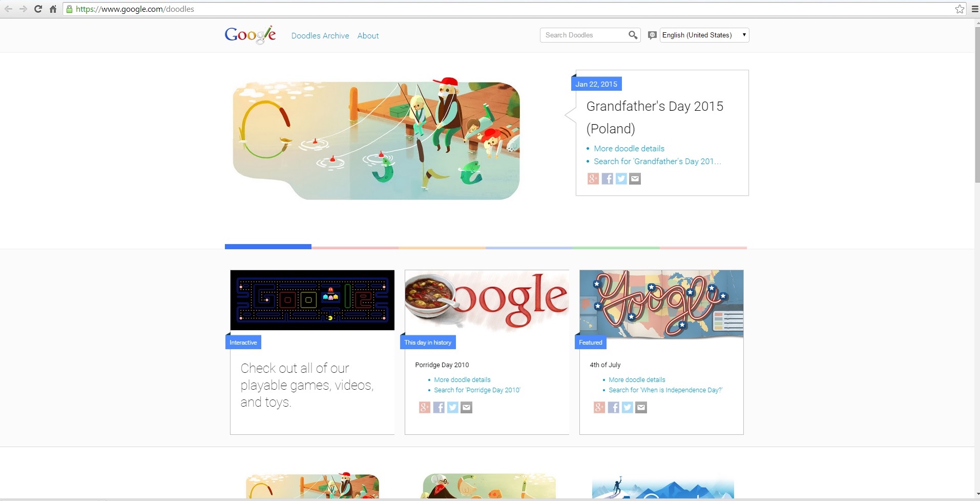The height and width of the screenshot is (501, 980).
Task: Click into the Search Doodles field
Action: [x=584, y=35]
